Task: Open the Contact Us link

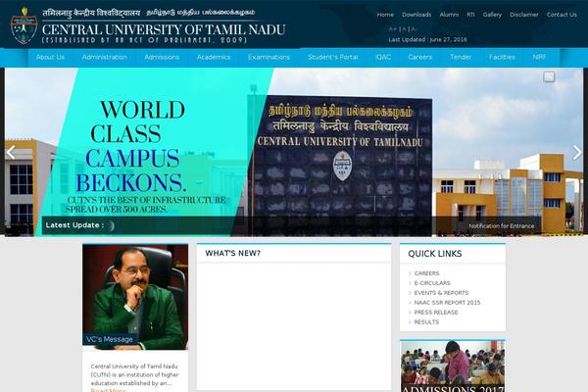Action: point(562,15)
